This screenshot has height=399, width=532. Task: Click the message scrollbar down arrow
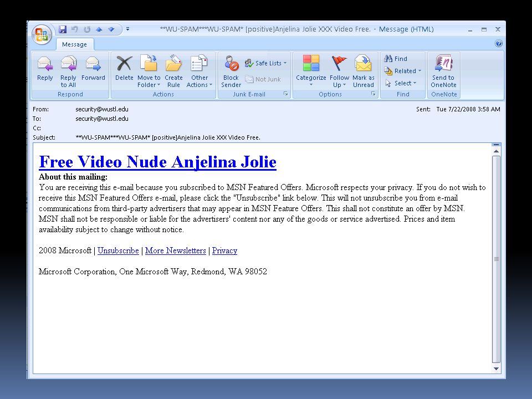pyautogui.click(x=496, y=369)
